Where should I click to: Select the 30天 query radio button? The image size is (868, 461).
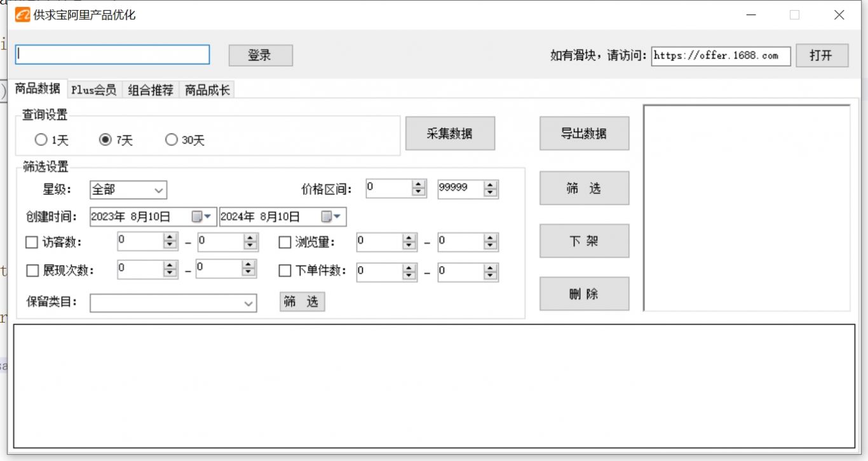point(171,140)
